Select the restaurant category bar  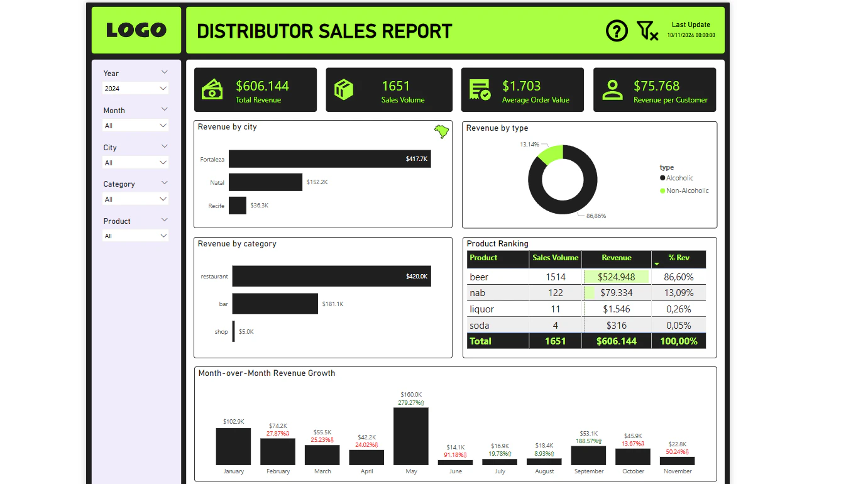coord(332,276)
